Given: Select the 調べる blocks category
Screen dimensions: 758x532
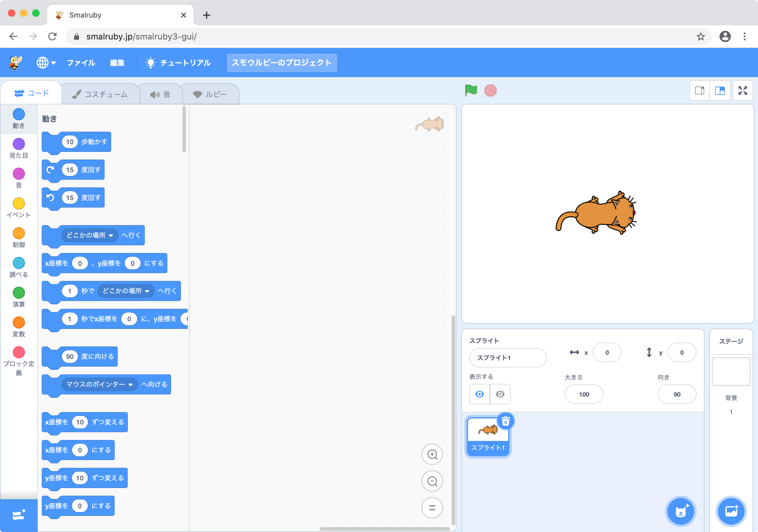Looking at the screenshot, I should pos(19,268).
